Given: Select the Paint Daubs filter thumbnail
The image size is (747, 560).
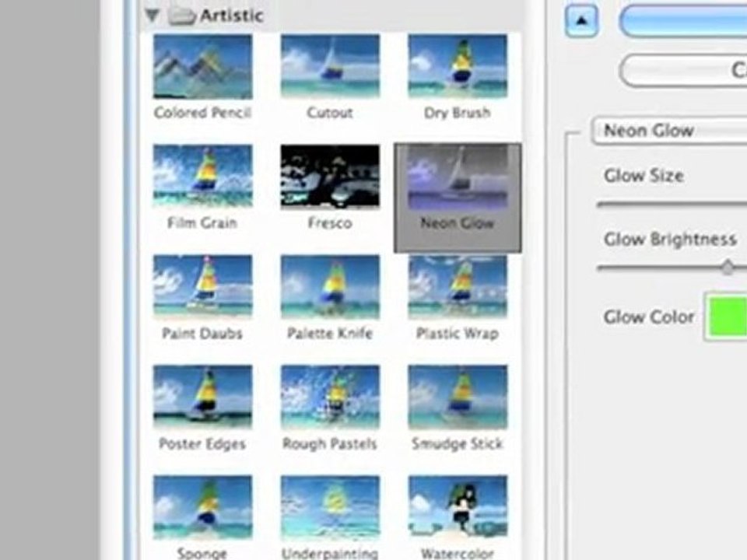Looking at the screenshot, I should pyautogui.click(x=202, y=287).
